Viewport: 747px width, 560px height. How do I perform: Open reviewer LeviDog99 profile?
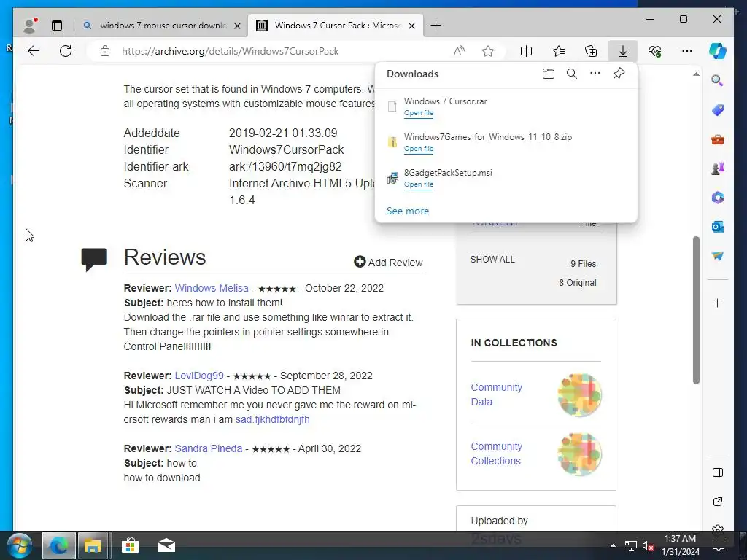point(199,376)
